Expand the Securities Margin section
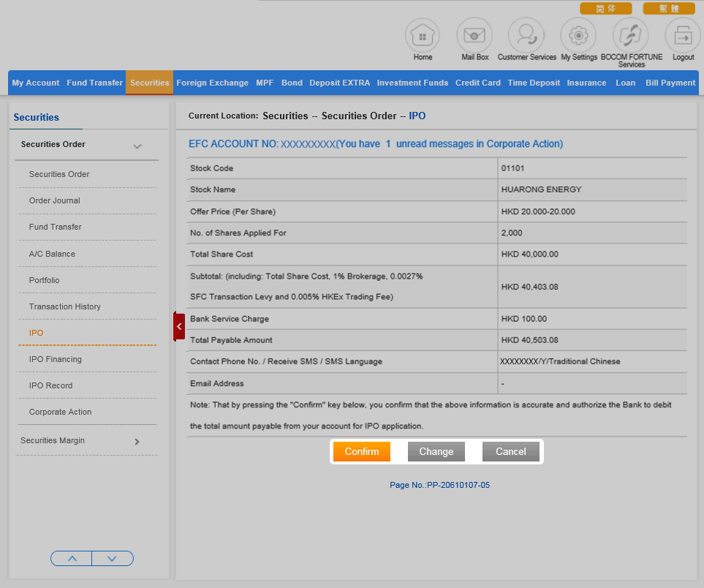 click(x=137, y=442)
